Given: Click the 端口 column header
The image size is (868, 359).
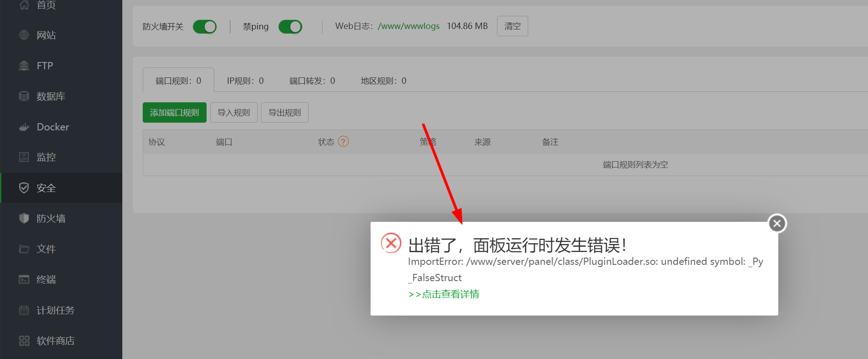Looking at the screenshot, I should (224, 142).
